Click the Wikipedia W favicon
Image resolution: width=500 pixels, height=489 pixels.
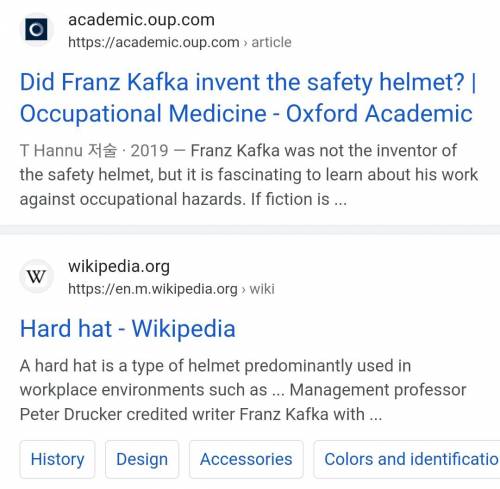36,276
